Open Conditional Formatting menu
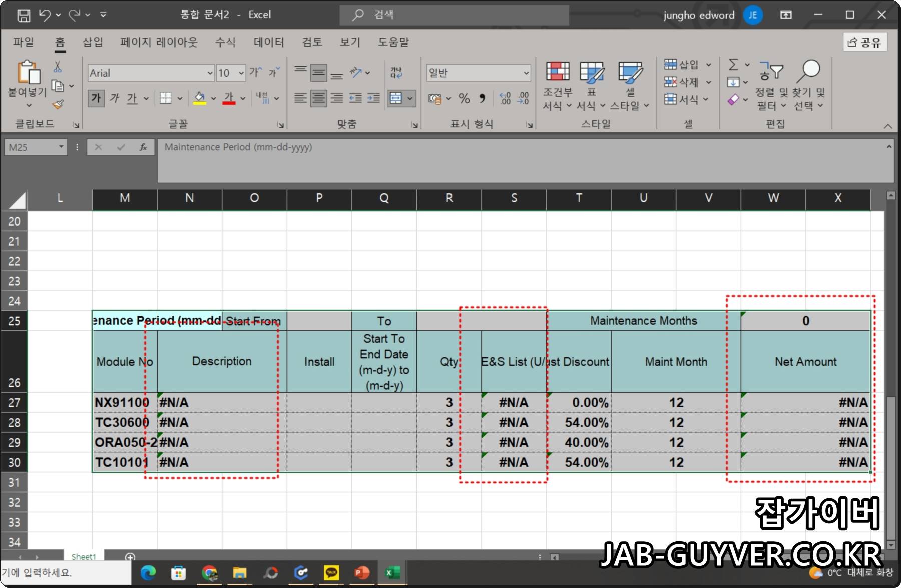 557,85
